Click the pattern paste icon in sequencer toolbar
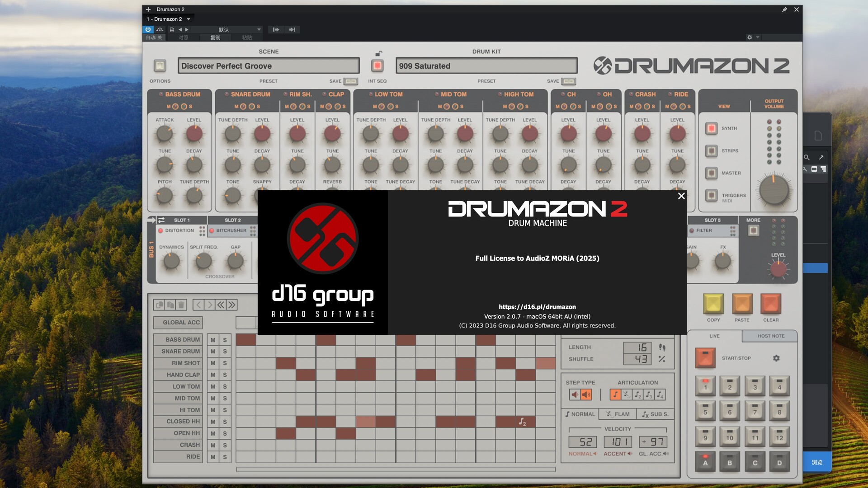 point(170,305)
